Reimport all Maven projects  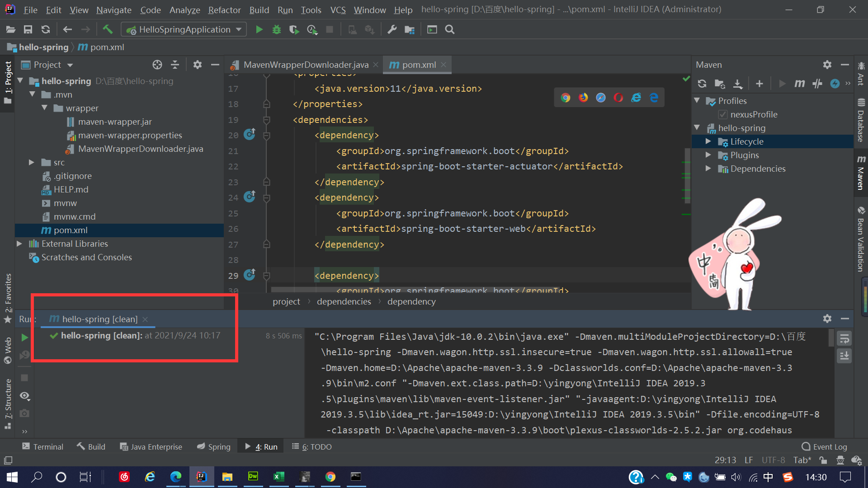[x=702, y=84]
